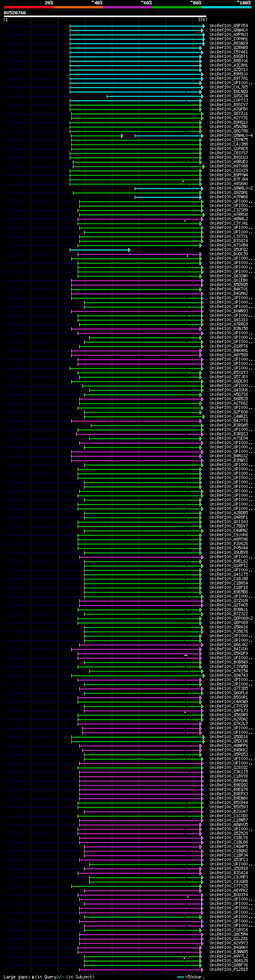The image size is (255, 980).
Task: Click the UniRef100_Q8W4L0-2 label
Action: click(231, 188)
